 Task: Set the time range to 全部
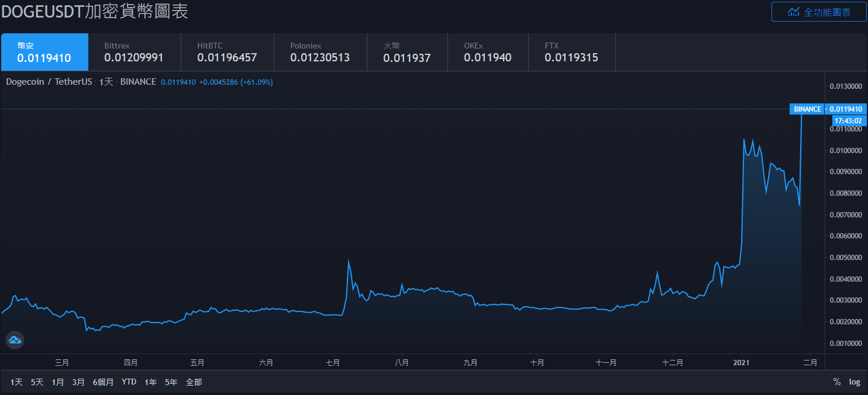click(x=194, y=382)
